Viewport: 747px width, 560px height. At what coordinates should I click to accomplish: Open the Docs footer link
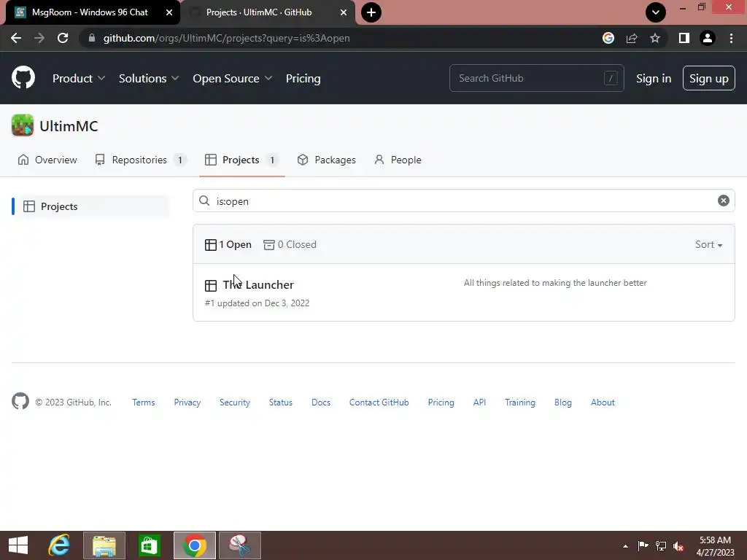point(321,402)
